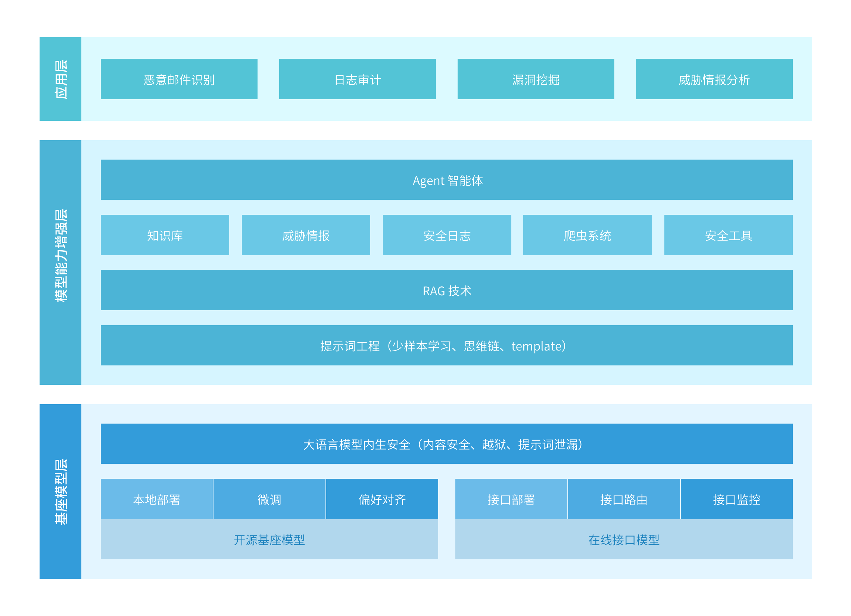This screenshot has width=851, height=616.
Task: Select the 安全工具 block
Action: [728, 235]
